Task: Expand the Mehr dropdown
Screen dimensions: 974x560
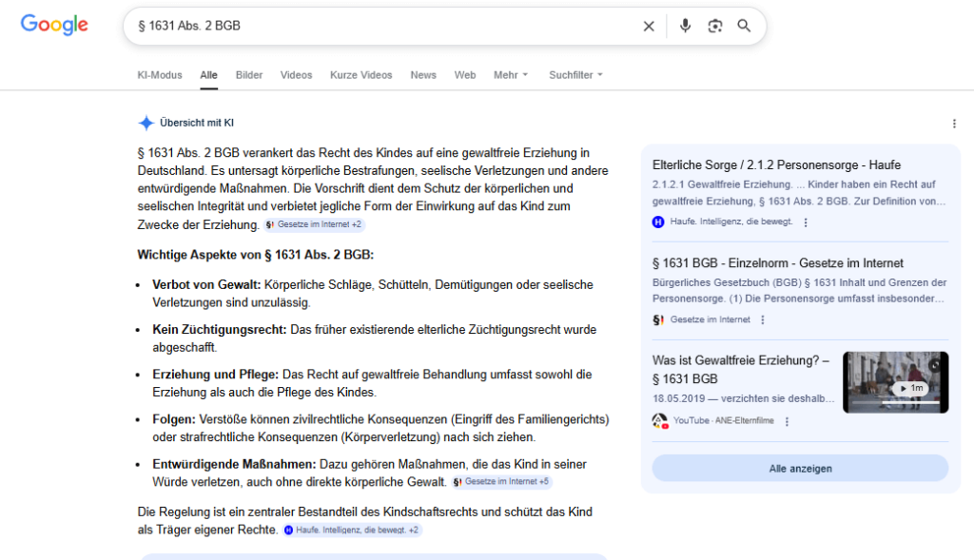Action: (511, 75)
